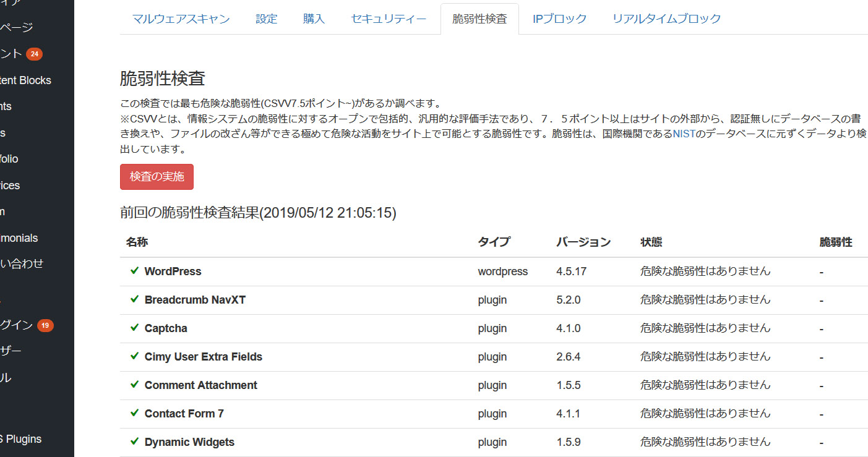Screen dimensions: 868x457
Task: Click the checkmark icon for Cimy User Extra Fields
Action: (134, 356)
